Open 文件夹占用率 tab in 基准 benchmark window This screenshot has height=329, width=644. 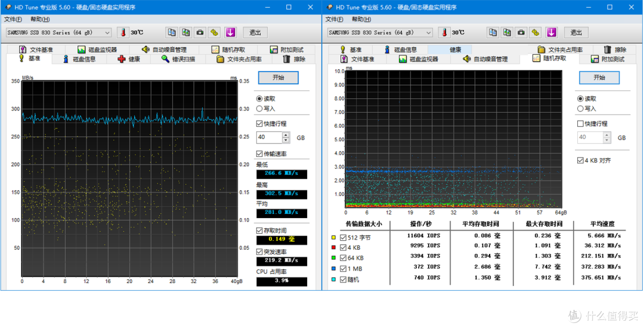(239, 59)
